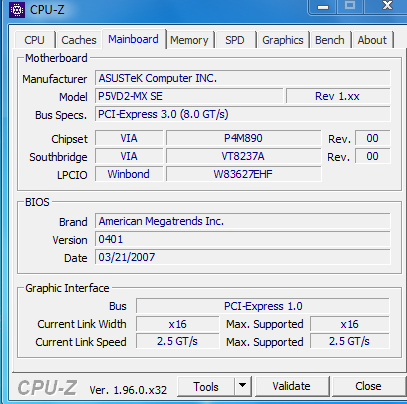
Task: Click the LPCIO model W83627EHF
Action: 243,174
